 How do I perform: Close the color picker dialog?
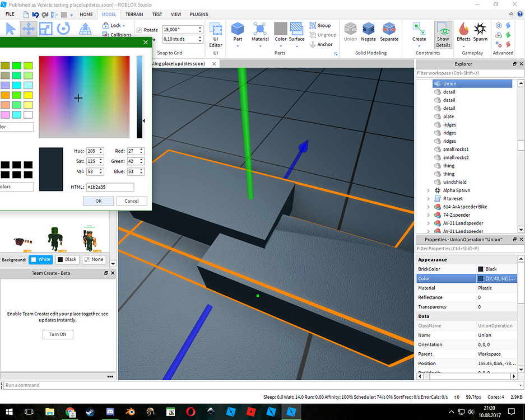(x=145, y=42)
